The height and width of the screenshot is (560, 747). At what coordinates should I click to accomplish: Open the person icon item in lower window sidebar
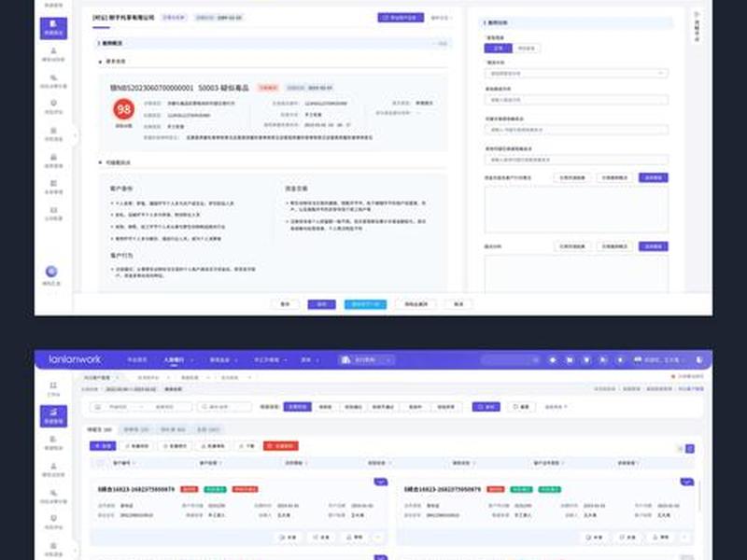point(53,469)
